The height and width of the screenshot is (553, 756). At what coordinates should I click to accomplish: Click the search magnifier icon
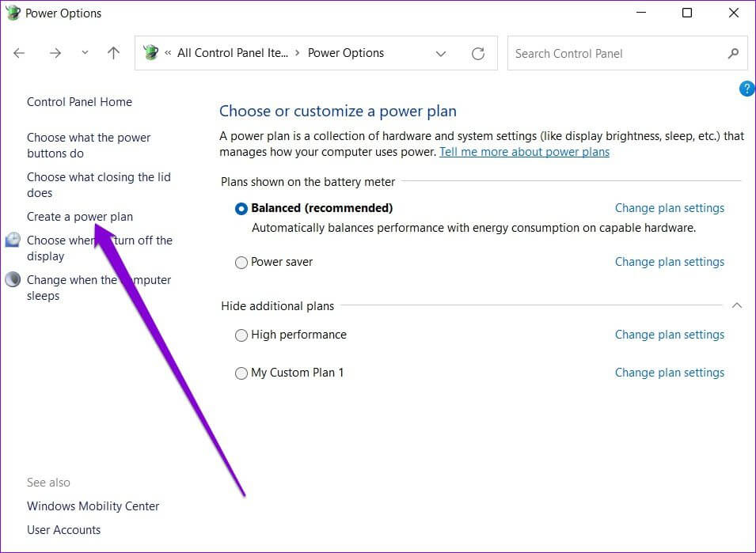tap(733, 53)
